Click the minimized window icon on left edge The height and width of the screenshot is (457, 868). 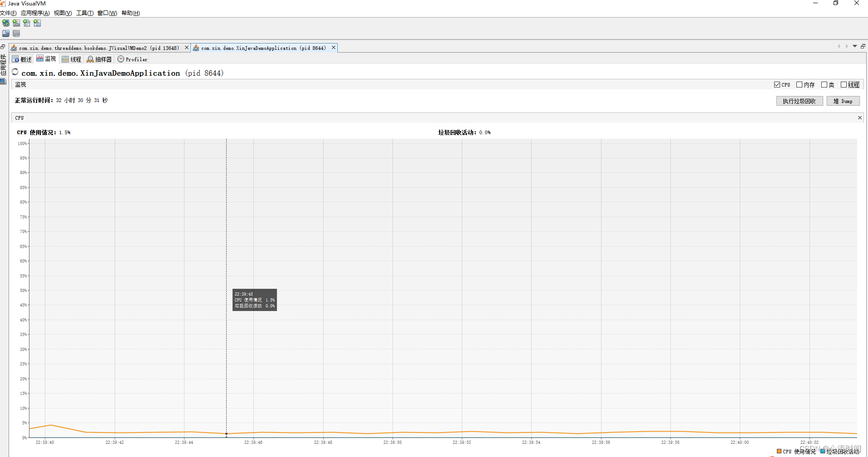coord(3,46)
